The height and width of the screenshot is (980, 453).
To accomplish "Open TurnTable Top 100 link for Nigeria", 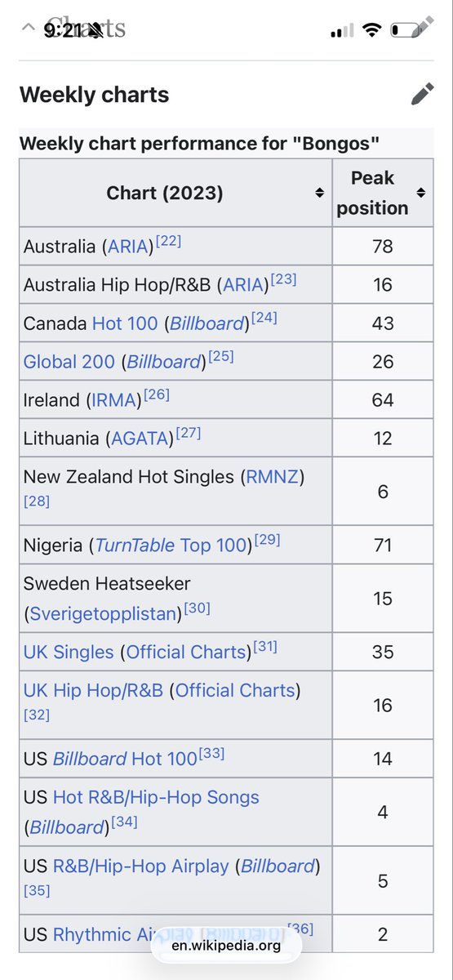I will coord(172,546).
